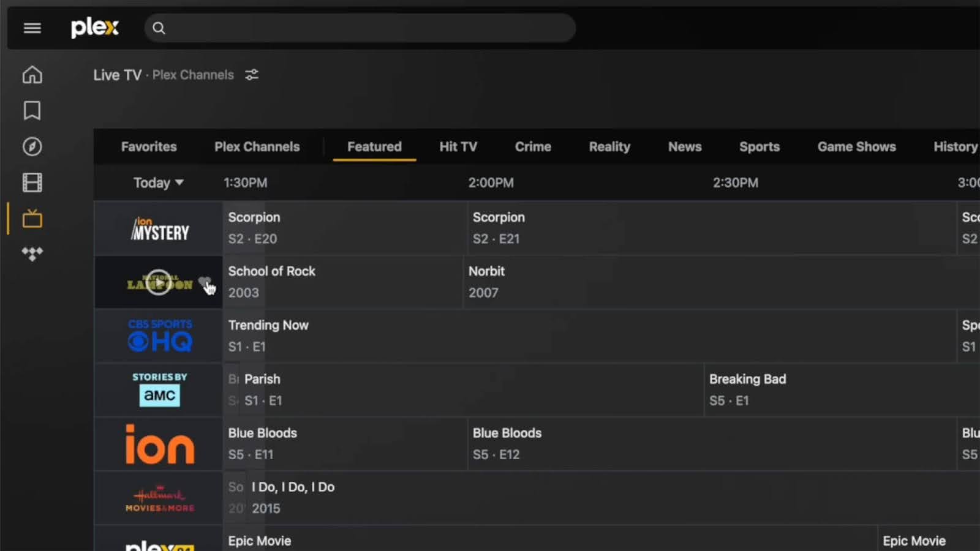
Task: Click the 1:30PM time marker
Action: click(x=245, y=182)
